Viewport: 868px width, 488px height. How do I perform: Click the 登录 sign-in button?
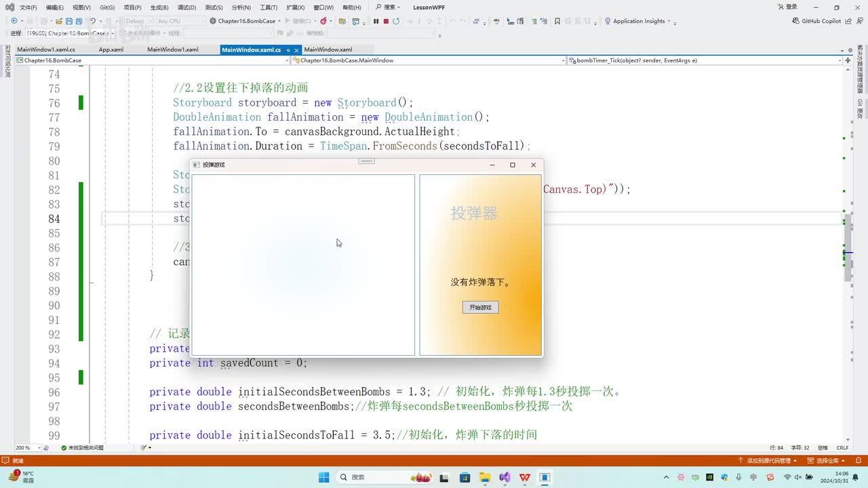(x=787, y=7)
